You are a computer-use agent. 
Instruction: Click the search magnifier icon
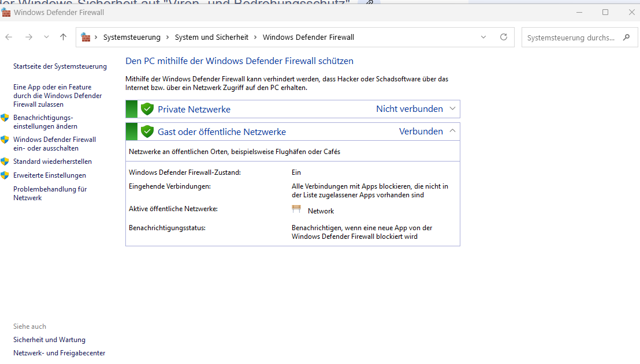click(x=627, y=37)
